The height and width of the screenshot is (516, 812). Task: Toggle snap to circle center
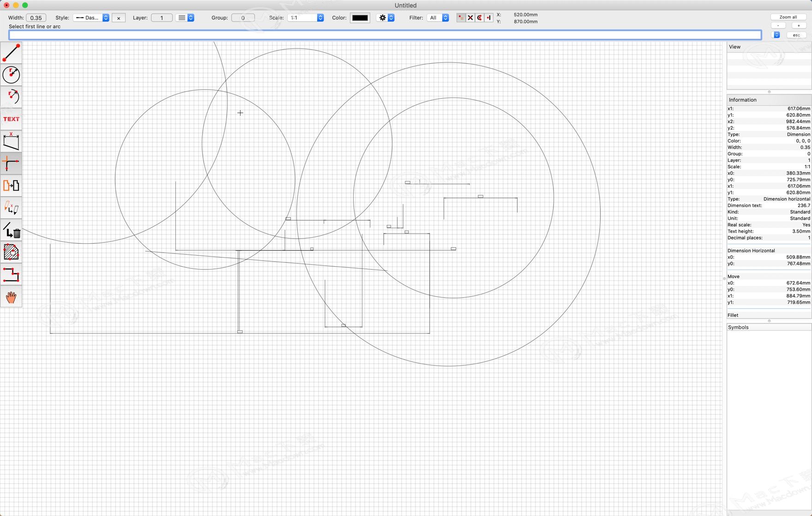click(479, 18)
